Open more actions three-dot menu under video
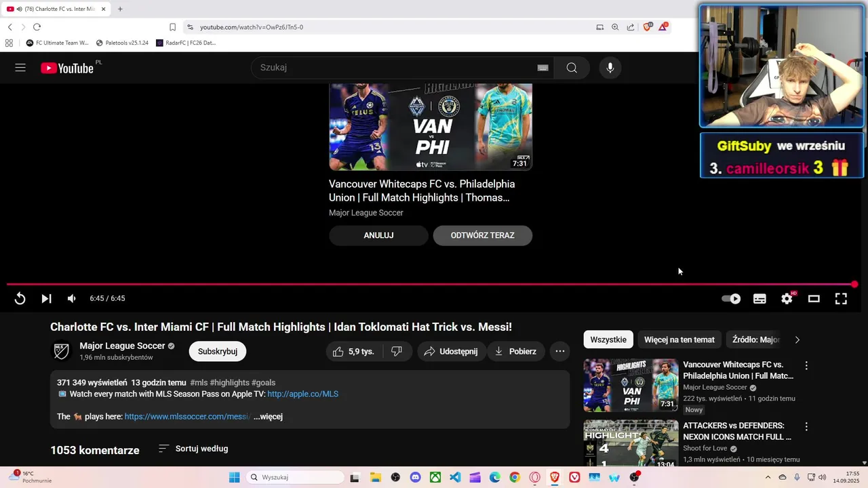868x488 pixels. pos(559,351)
